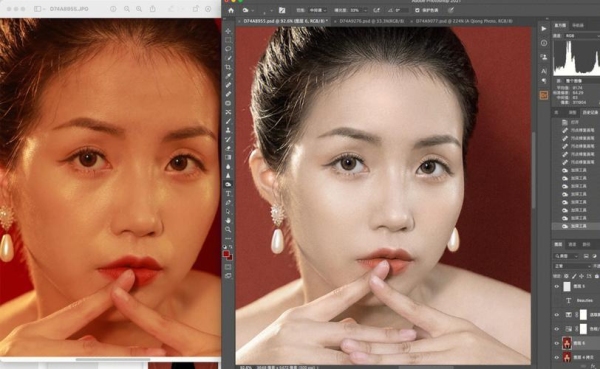Select the Eyedropper tool
This screenshot has height=369, width=600.
click(228, 76)
